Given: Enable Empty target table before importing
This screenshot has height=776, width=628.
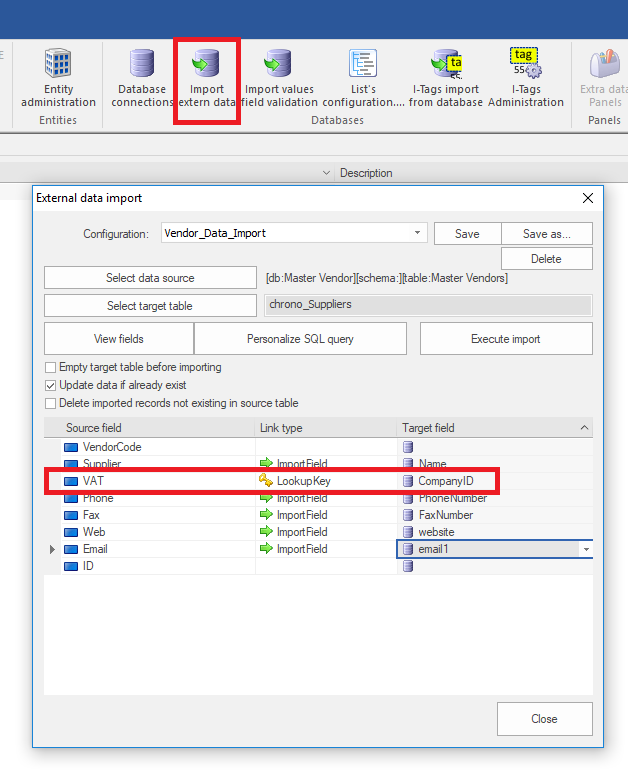Looking at the screenshot, I should click(x=51, y=368).
